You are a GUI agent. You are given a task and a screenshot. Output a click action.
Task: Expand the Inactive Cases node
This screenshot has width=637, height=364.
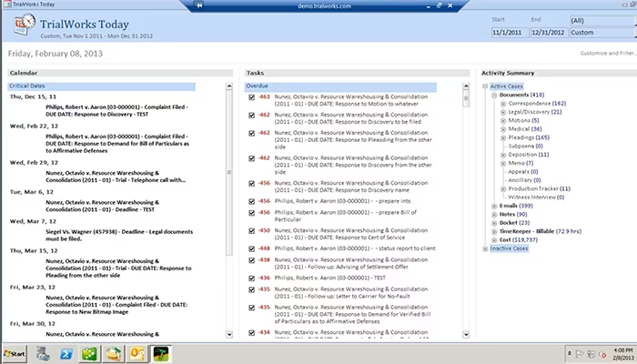pos(485,248)
